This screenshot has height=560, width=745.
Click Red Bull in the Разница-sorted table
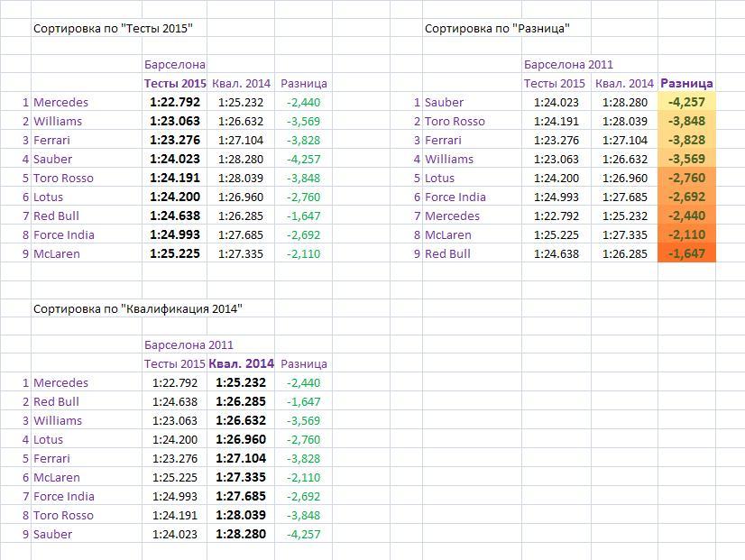[x=447, y=253]
